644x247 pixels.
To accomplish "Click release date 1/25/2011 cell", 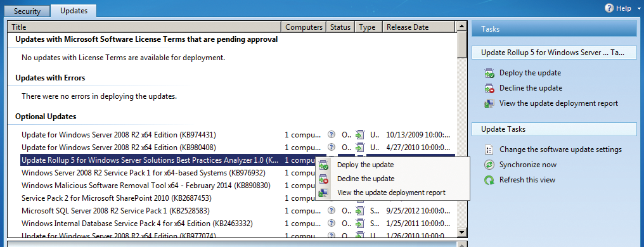I will 418,224.
